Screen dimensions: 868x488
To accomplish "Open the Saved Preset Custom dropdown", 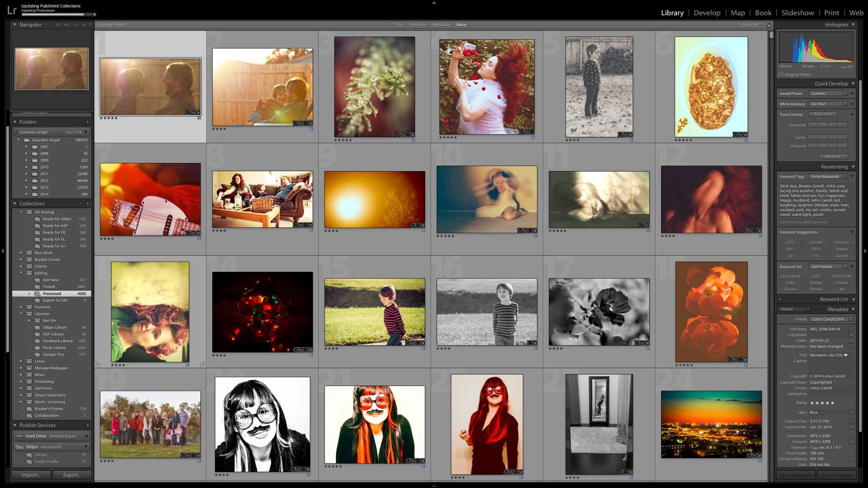I will pos(828,93).
